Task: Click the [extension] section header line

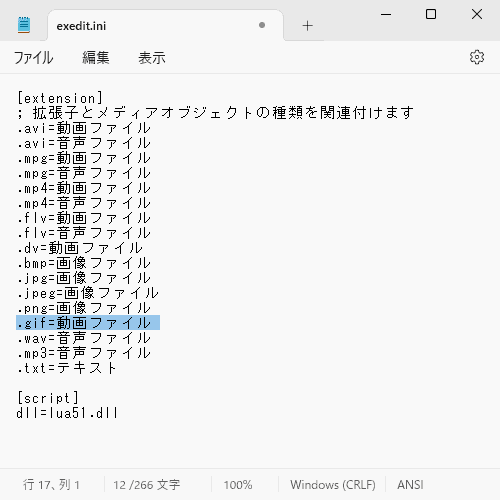Action: point(60,98)
